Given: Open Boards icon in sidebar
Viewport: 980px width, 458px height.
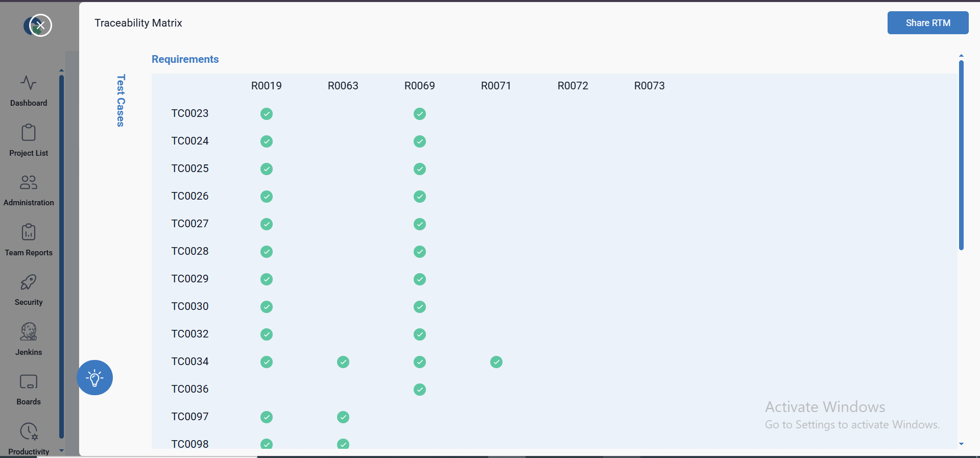Looking at the screenshot, I should coord(29,382).
